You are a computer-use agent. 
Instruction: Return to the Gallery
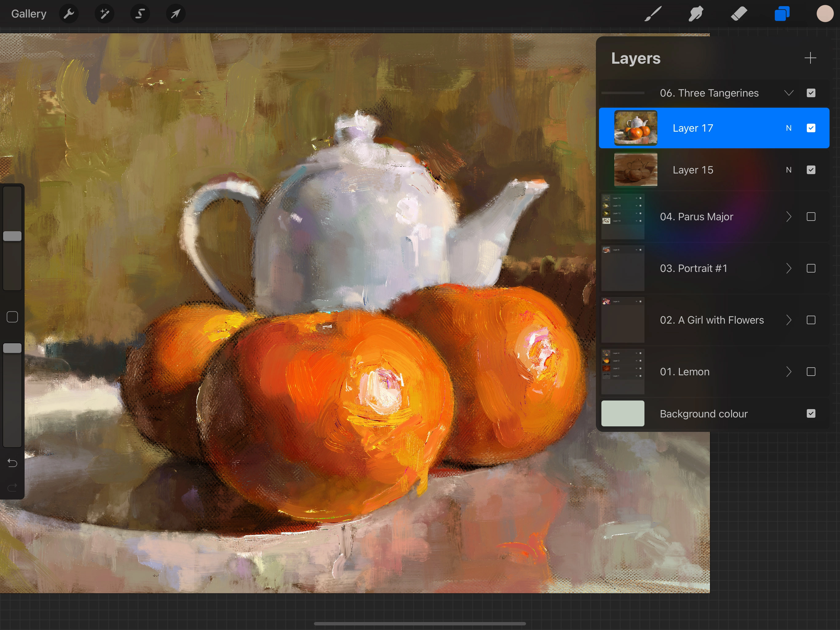(29, 14)
